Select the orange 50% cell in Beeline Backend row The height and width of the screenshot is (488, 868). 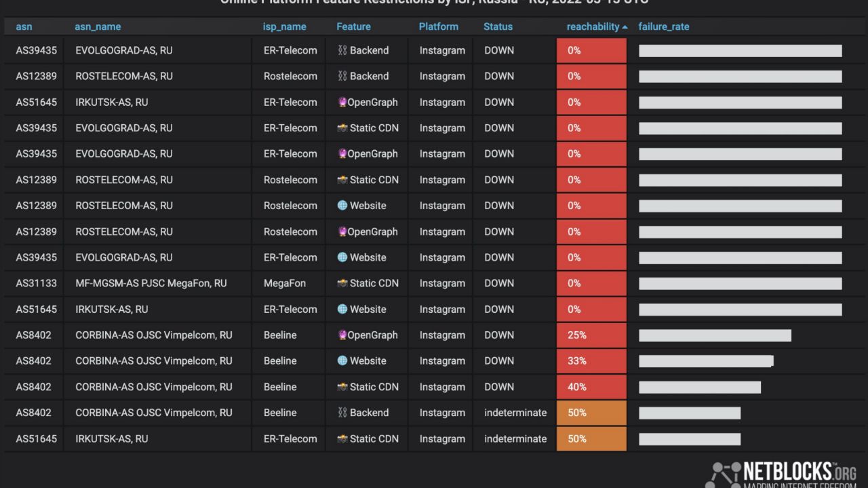point(591,413)
